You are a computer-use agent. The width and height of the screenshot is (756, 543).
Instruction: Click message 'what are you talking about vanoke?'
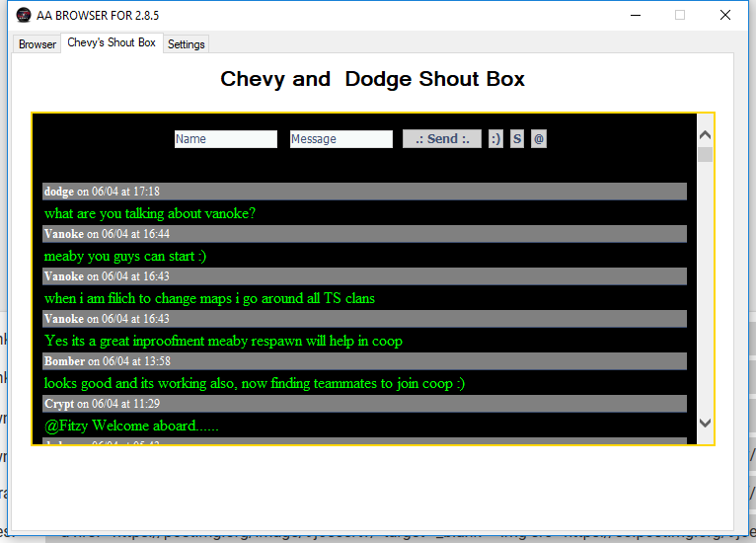tap(150, 213)
